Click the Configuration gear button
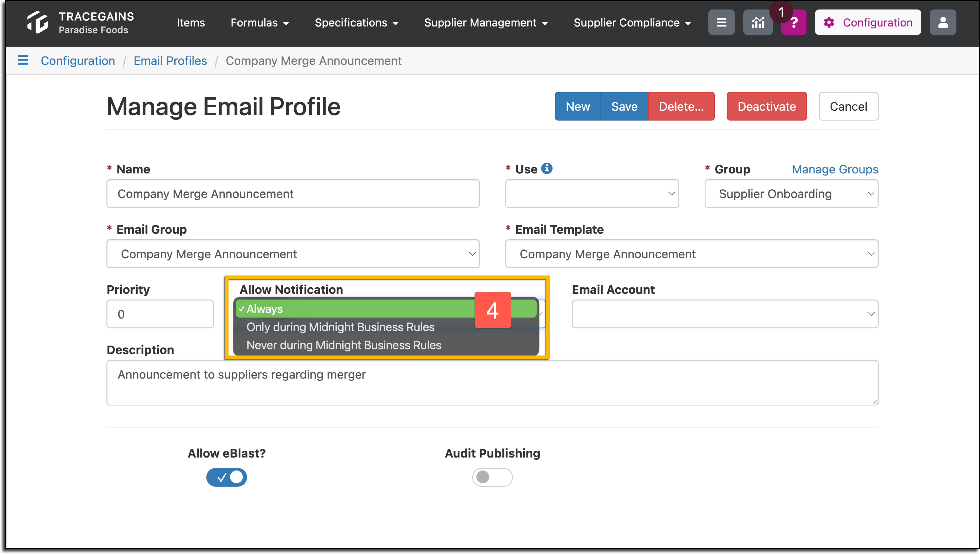 868,23
